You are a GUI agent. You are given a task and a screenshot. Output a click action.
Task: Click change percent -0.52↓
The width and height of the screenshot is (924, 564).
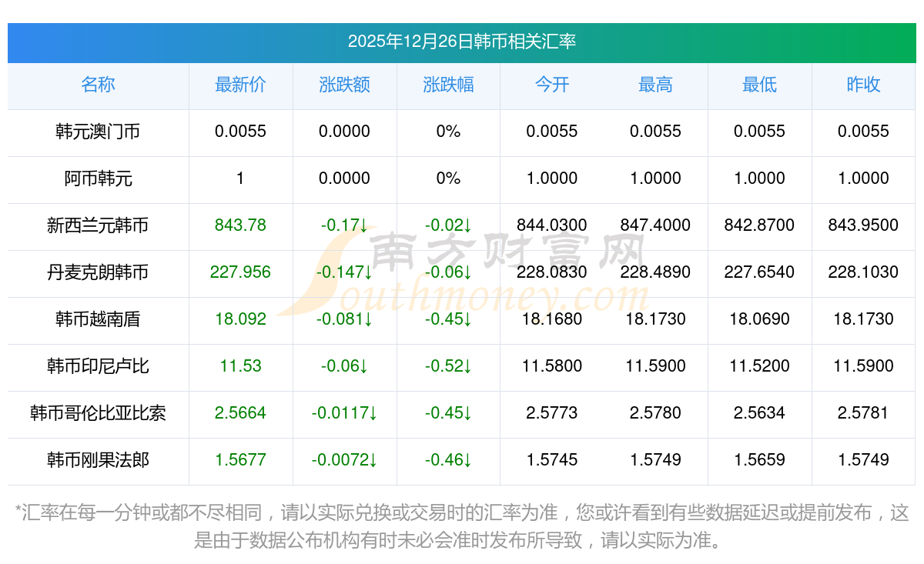(448, 366)
